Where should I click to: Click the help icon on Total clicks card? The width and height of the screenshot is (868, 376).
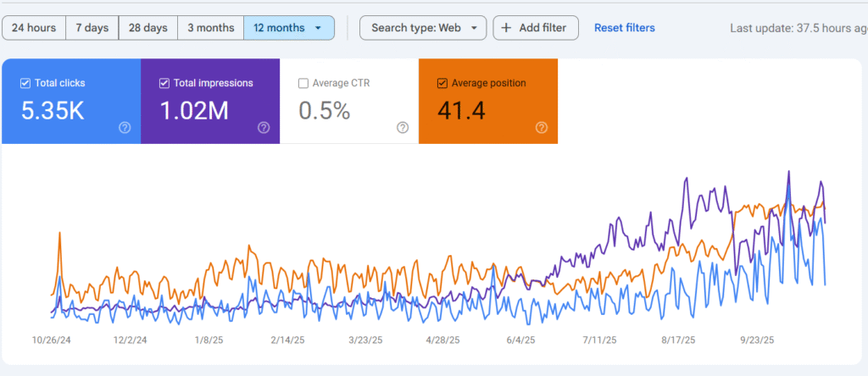(125, 128)
